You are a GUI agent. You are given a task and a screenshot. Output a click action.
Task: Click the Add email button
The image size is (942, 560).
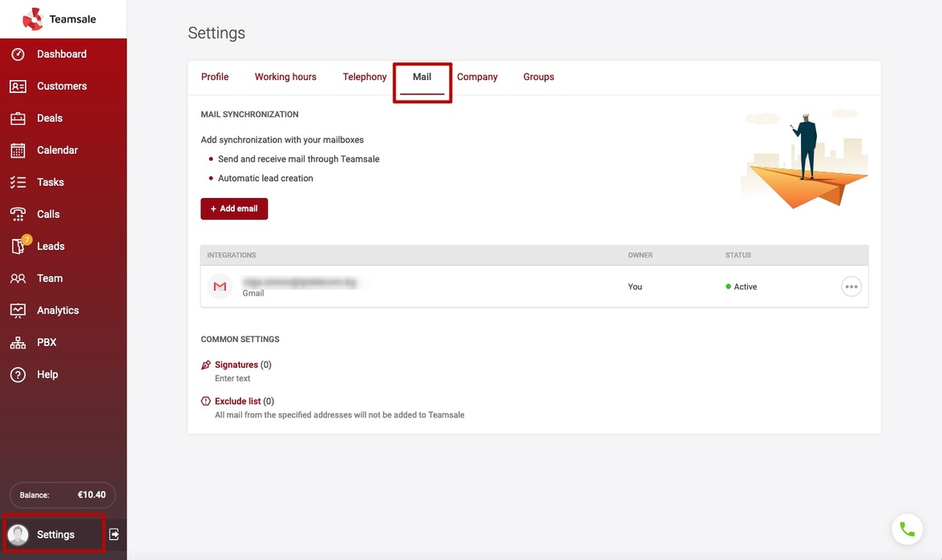[234, 209]
